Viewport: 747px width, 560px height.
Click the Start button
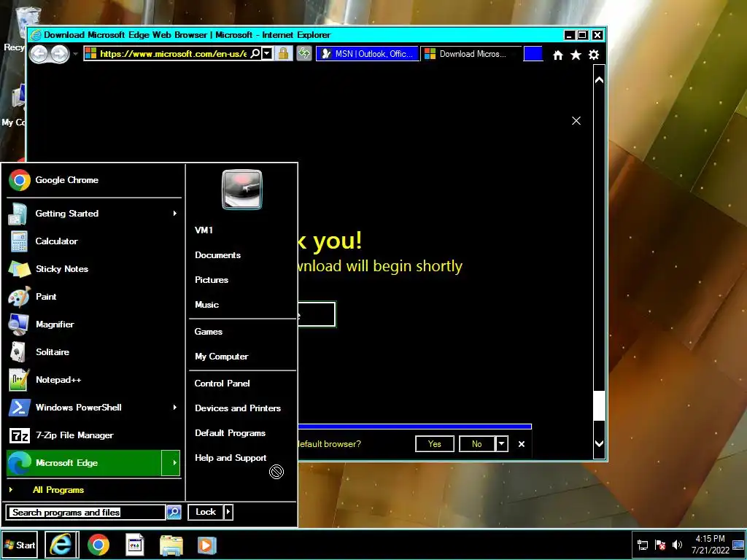coord(20,545)
